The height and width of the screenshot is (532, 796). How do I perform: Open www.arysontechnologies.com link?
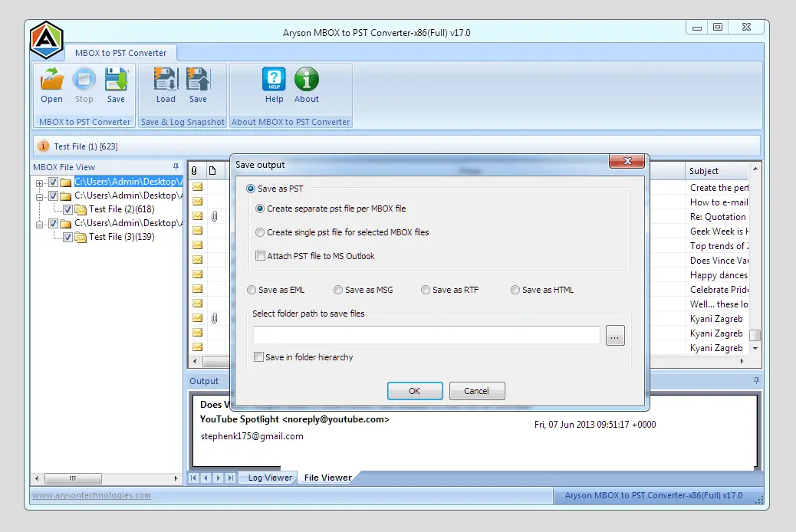(x=91, y=495)
